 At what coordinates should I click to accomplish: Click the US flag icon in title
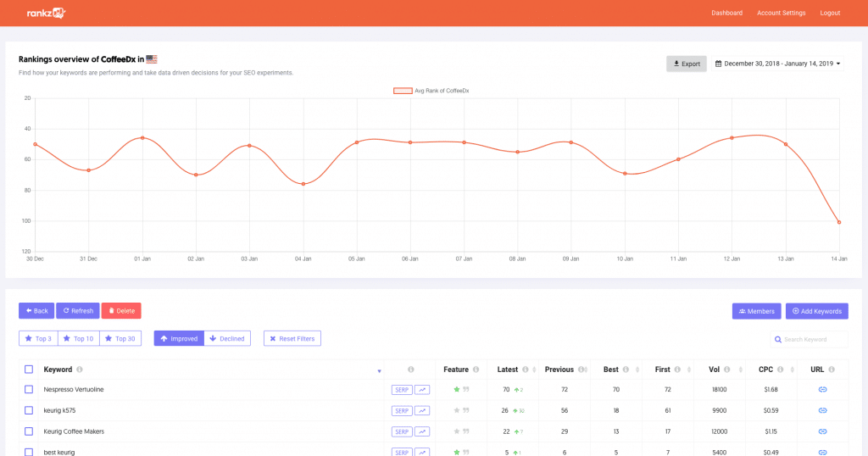pos(152,59)
